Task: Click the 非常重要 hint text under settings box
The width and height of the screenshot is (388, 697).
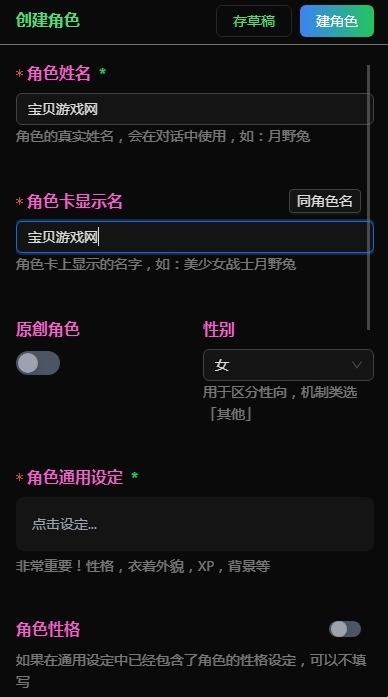Action: 143,566
